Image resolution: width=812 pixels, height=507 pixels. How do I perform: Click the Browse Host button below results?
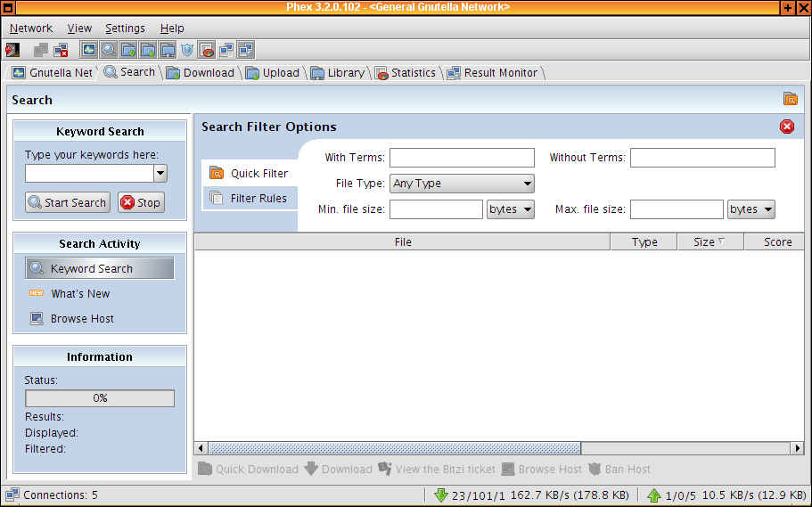click(542, 470)
